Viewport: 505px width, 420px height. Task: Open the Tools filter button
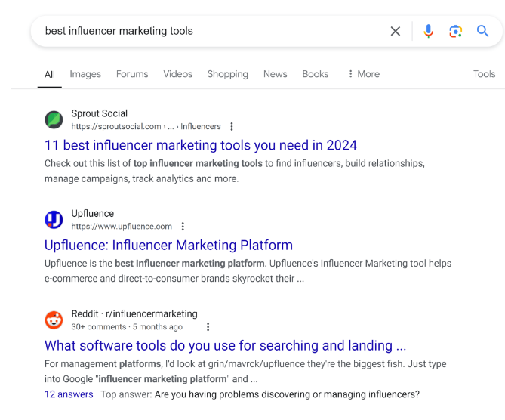484,74
